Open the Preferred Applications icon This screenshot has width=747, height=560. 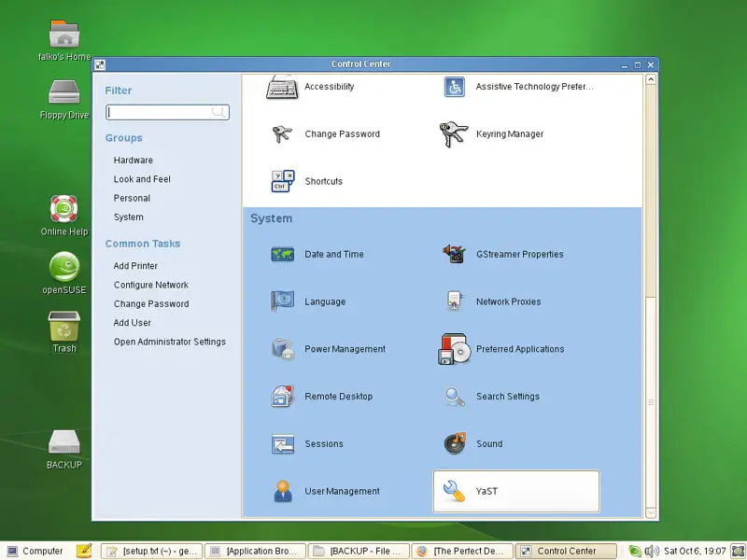(x=454, y=349)
